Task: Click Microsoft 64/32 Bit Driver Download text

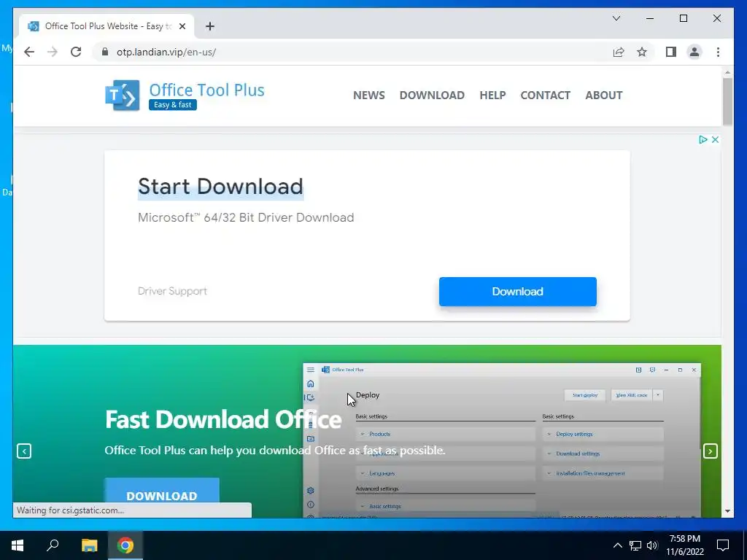Action: coord(246,217)
